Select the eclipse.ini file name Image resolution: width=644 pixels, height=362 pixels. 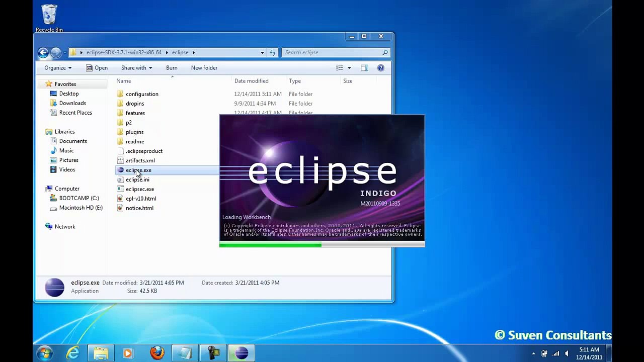coord(137,179)
